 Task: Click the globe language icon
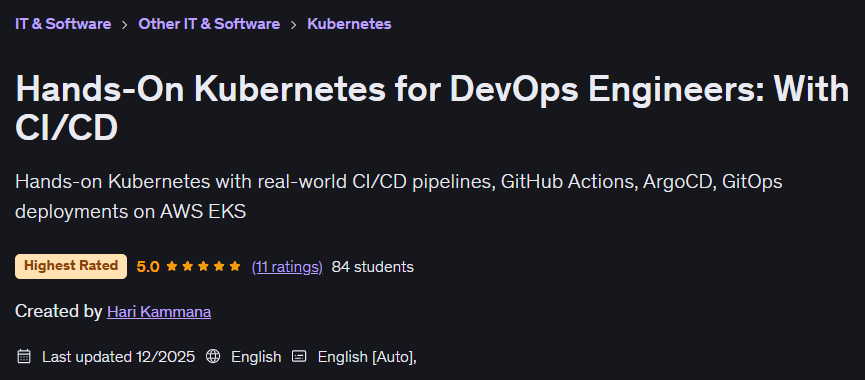(212, 356)
